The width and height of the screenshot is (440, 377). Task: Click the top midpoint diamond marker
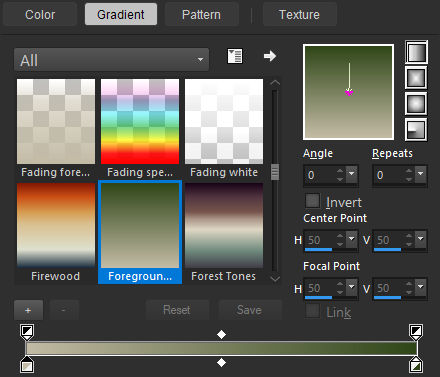click(221, 334)
